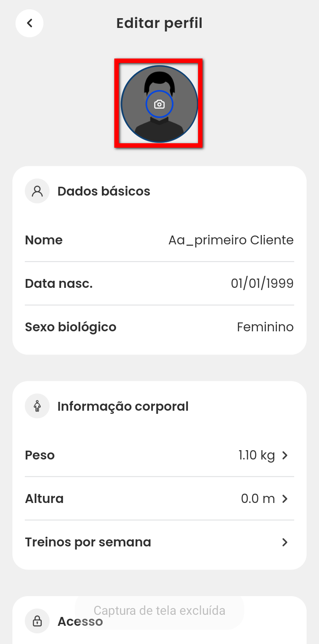Tap the camera icon on the profile photo

159,105
